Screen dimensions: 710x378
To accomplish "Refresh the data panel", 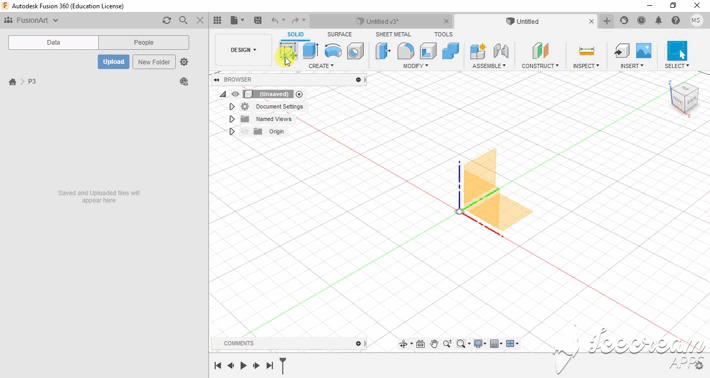I will coord(167,20).
